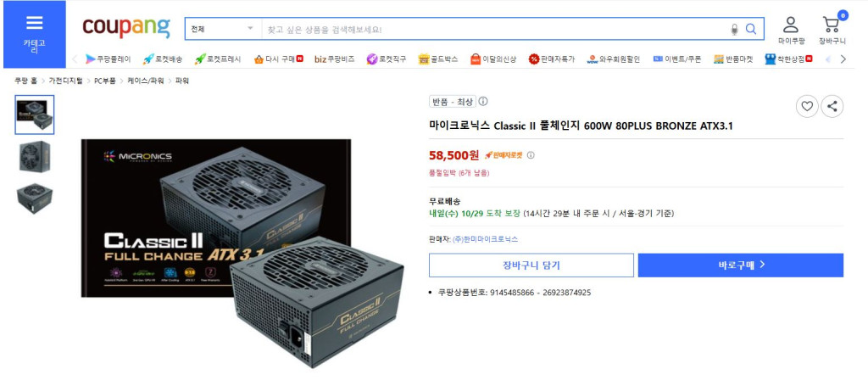The height and width of the screenshot is (380, 868).
Task: Click the microphone voice search icon
Action: click(735, 30)
